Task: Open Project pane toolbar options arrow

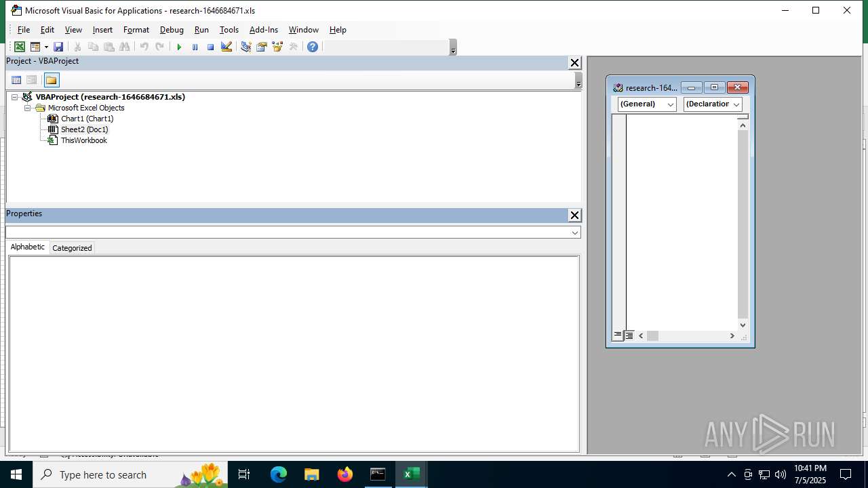Action: (x=578, y=81)
